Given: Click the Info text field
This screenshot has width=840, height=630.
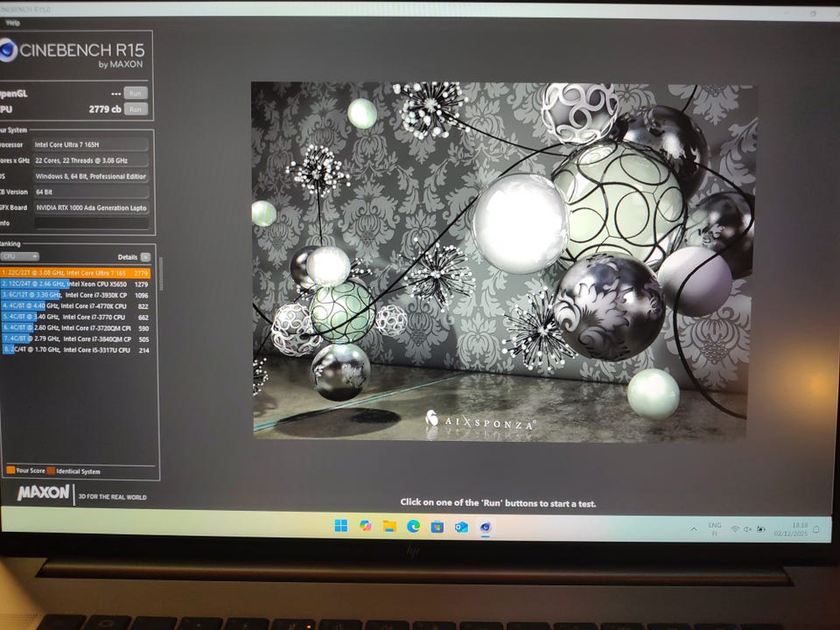Looking at the screenshot, I should pos(91,223).
